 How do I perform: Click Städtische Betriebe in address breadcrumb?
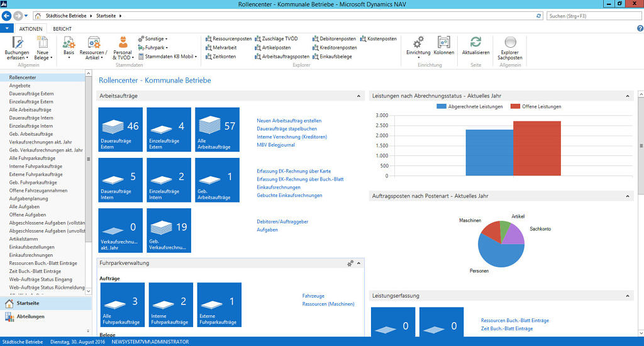coord(66,16)
